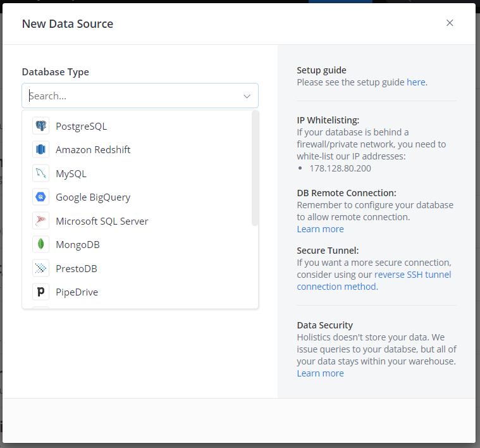Click the Amazon Redshift logo icon
The width and height of the screenshot is (480, 448).
(40, 149)
